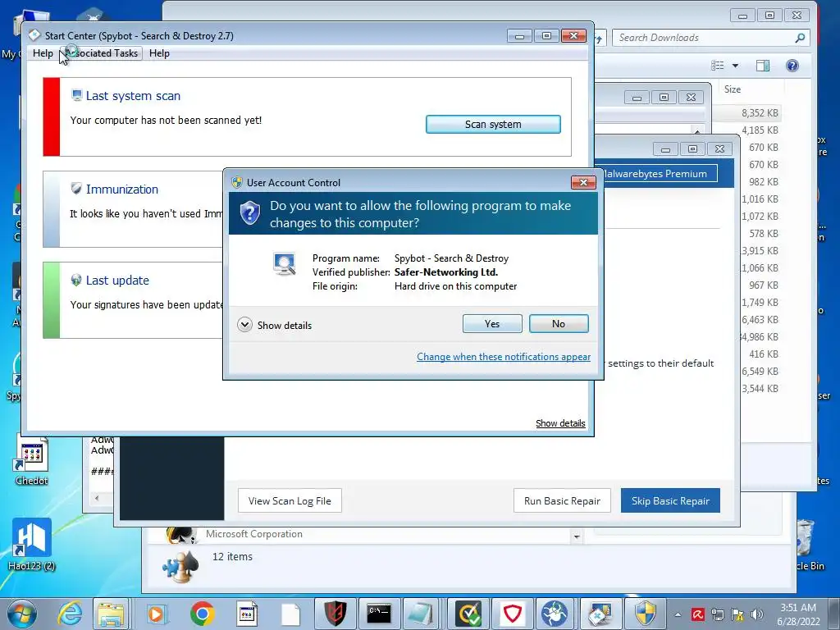Click the left scroll arrow in Adw log window
Image resolution: width=840 pixels, height=630 pixels.
click(x=97, y=498)
